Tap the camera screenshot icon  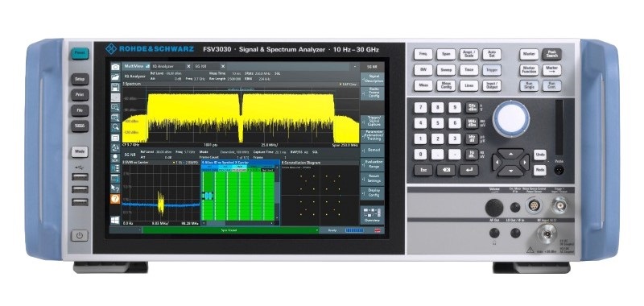115,67
